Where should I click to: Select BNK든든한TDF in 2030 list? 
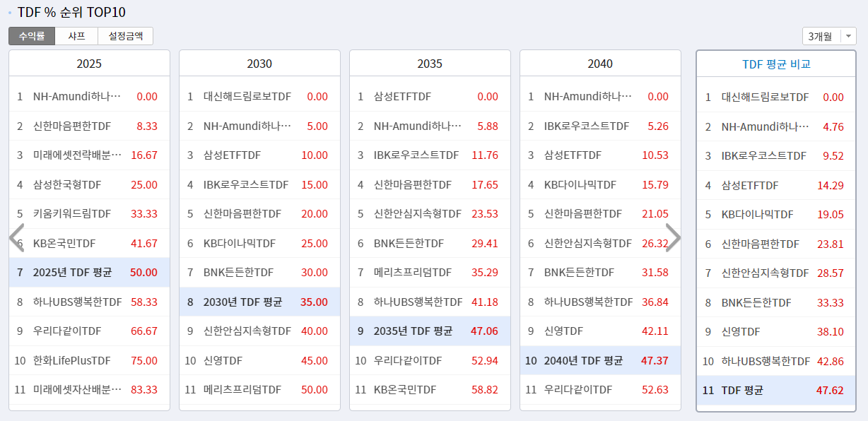pos(259,272)
